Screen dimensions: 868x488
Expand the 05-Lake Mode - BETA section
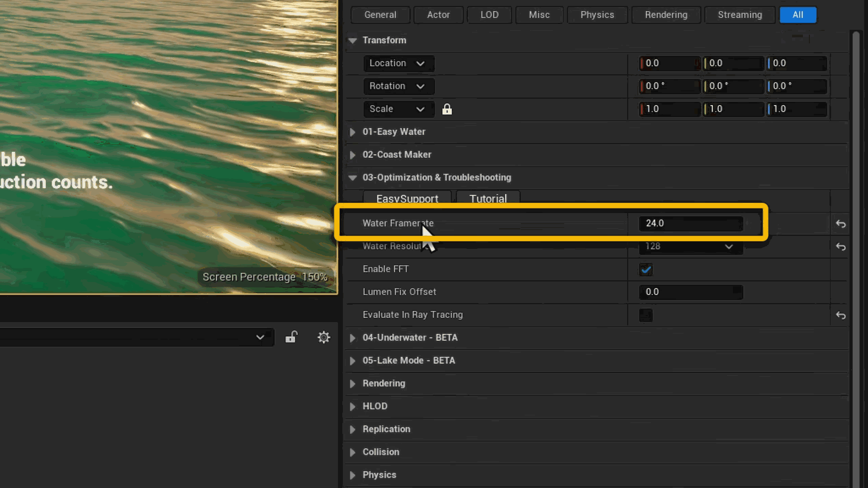point(353,361)
